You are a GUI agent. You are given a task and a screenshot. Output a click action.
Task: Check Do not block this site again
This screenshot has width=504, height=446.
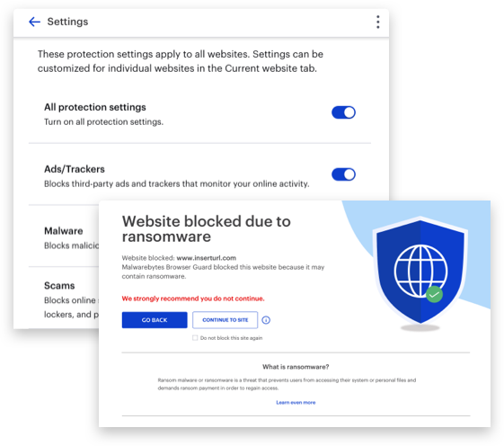coord(195,338)
